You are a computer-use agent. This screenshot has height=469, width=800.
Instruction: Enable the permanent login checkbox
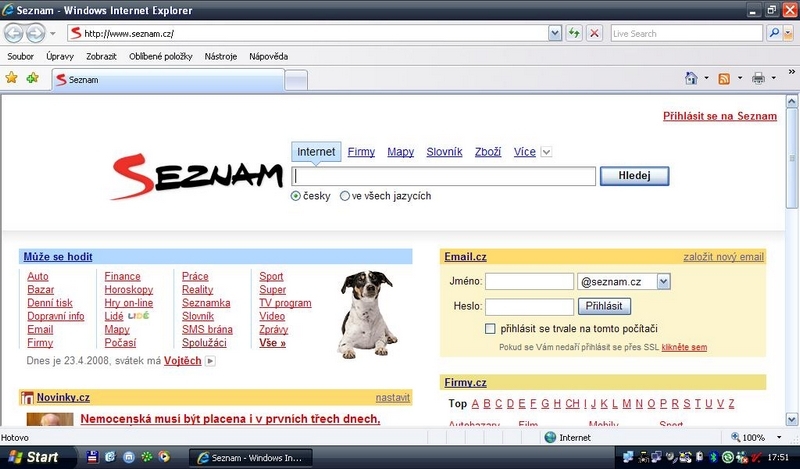coord(490,328)
